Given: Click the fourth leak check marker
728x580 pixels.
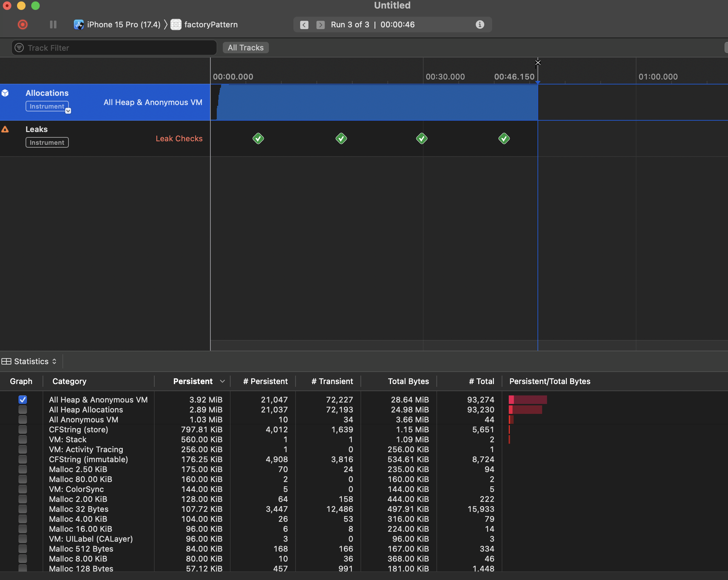Looking at the screenshot, I should tap(504, 138).
